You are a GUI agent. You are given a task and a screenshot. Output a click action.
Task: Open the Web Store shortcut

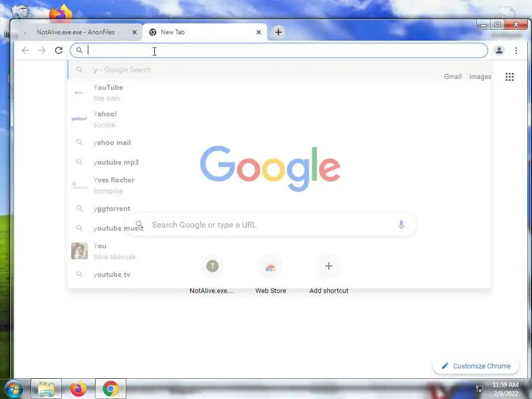point(270,274)
